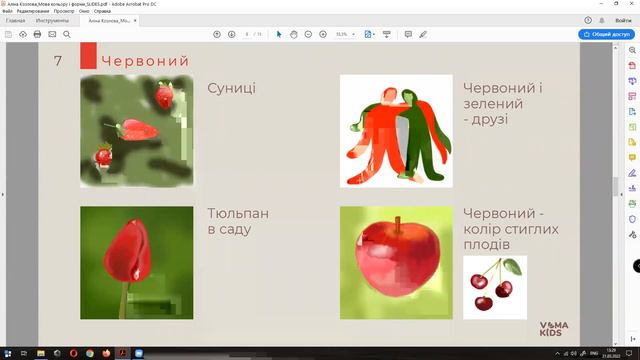Open the Fill & Sign tool in right pane
640x360 pixels.
(632, 173)
